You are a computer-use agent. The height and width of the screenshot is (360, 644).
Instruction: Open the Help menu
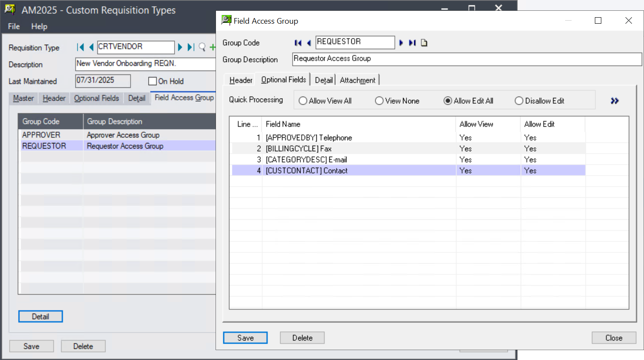(x=39, y=26)
